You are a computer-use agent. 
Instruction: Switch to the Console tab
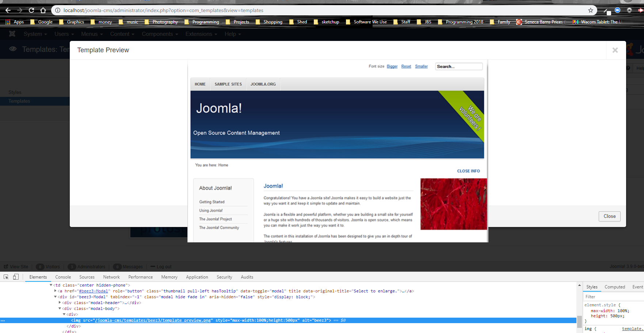pos(63,277)
